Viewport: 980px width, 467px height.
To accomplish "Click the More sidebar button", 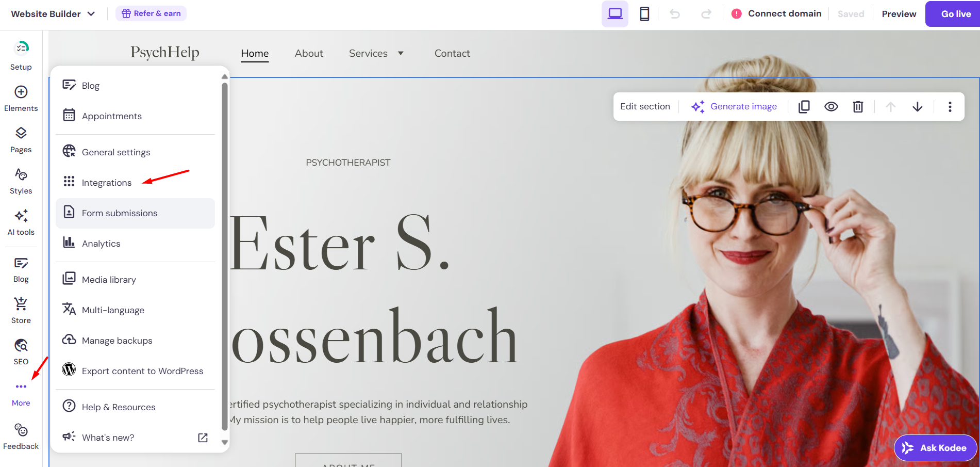I will pyautogui.click(x=21, y=394).
